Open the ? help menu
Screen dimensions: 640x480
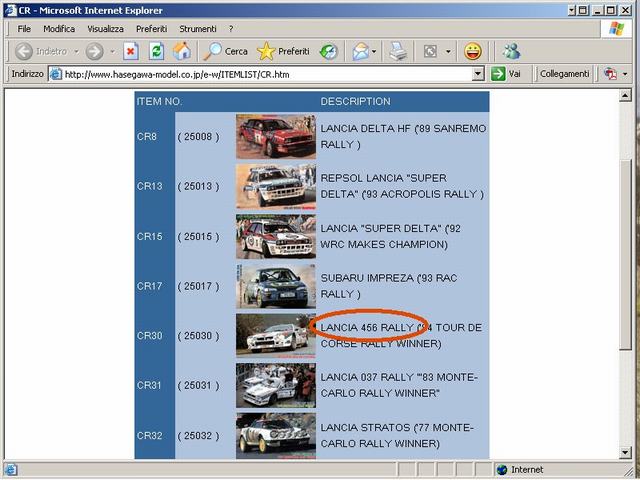pyautogui.click(x=231, y=29)
